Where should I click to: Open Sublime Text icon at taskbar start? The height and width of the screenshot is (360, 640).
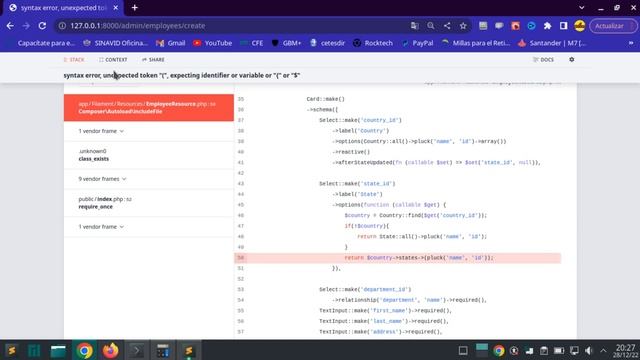(11, 350)
